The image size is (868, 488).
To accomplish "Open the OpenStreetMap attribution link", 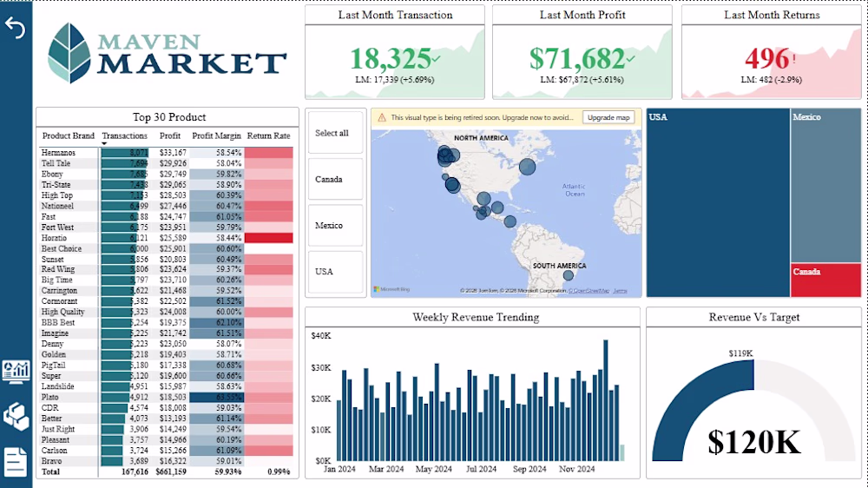I will [x=589, y=291].
